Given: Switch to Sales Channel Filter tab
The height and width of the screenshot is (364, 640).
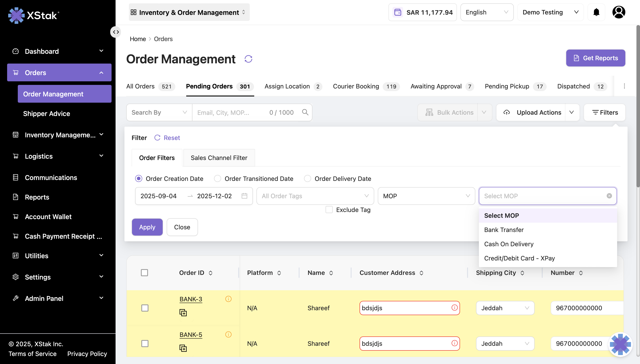Looking at the screenshot, I should pos(219,158).
